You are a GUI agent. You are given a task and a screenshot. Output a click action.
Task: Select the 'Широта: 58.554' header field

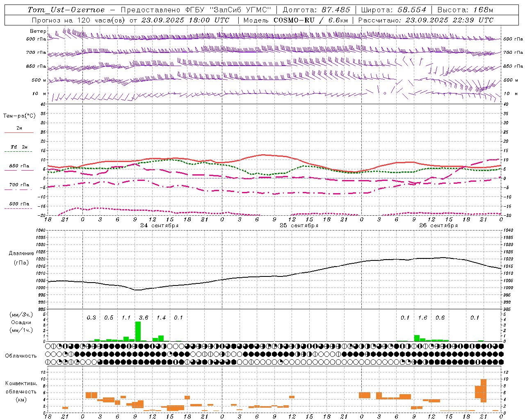[394, 10]
